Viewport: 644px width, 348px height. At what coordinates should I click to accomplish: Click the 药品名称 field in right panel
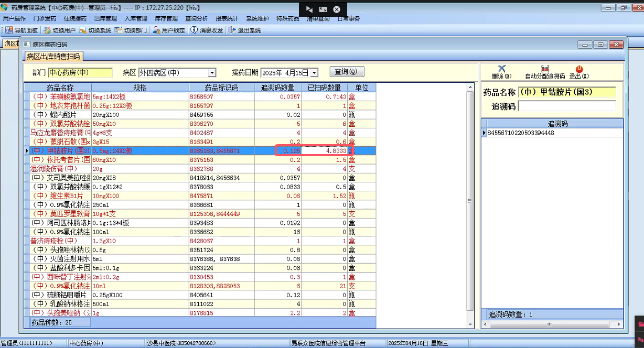567,92
